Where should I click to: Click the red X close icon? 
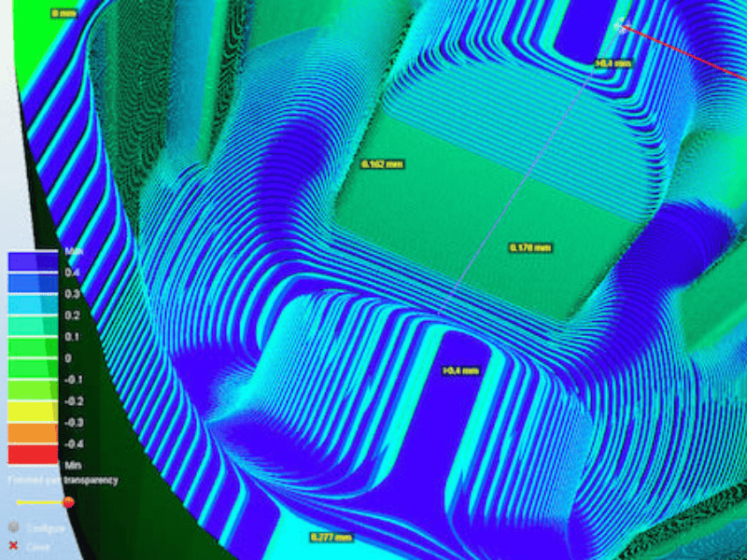click(14, 547)
